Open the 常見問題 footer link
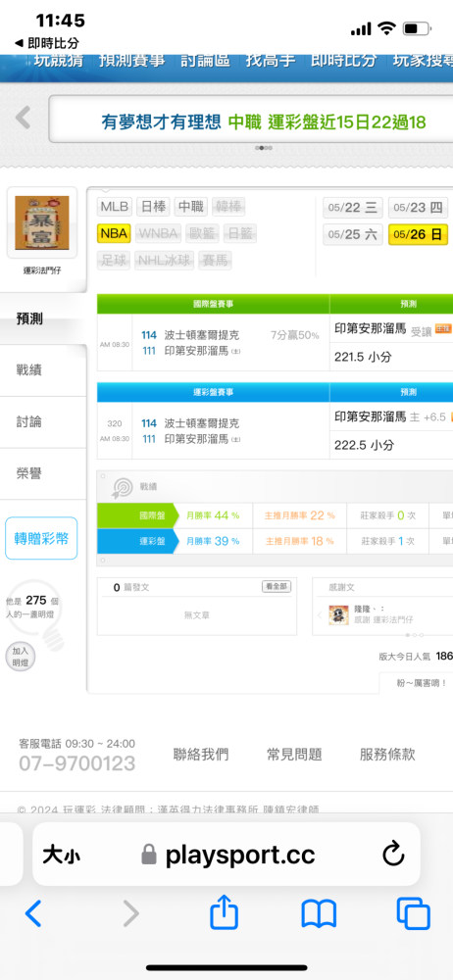The image size is (453, 980). 294,755
